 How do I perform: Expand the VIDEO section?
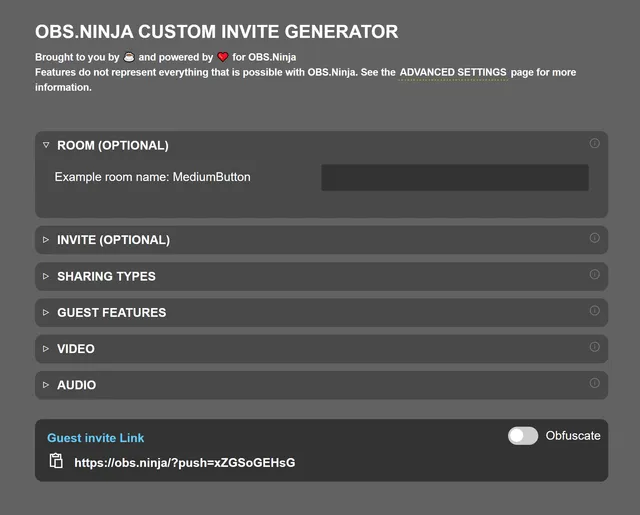[76, 349]
